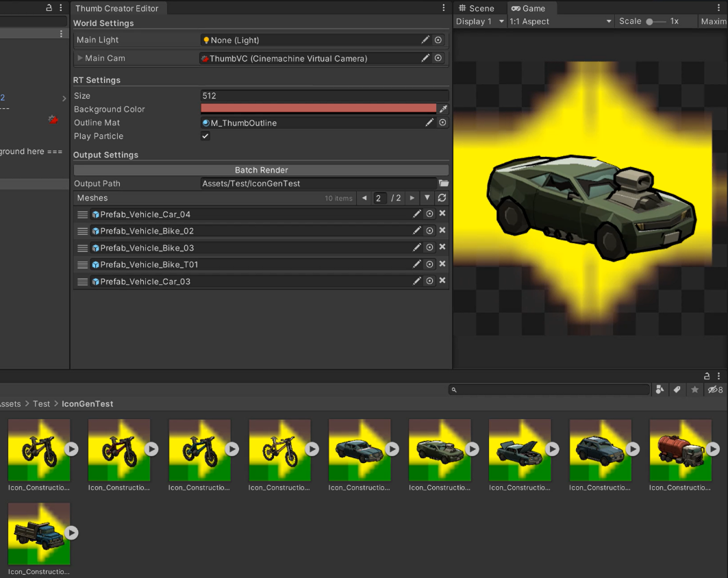Click the favorites star icon in Project panel
Image resolution: width=728 pixels, height=578 pixels.
click(x=694, y=390)
